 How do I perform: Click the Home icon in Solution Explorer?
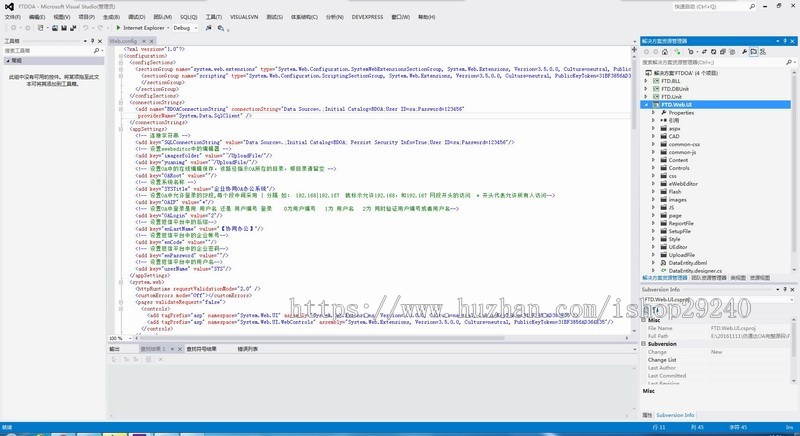click(665, 52)
